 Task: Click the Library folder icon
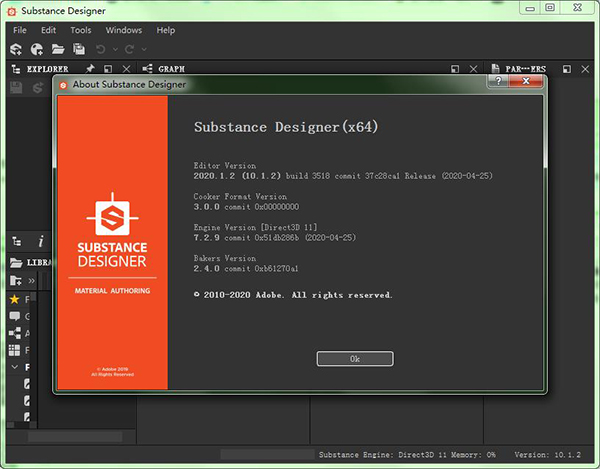[16, 262]
